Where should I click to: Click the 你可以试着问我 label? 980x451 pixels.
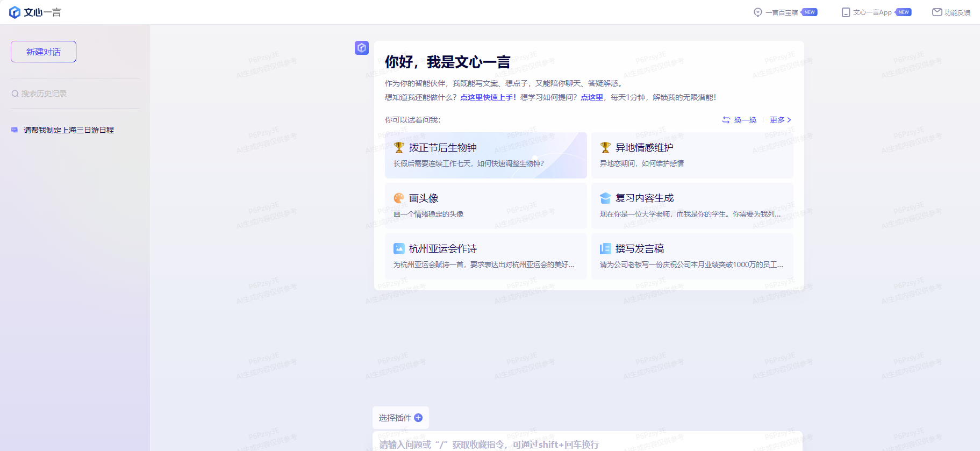(x=413, y=120)
